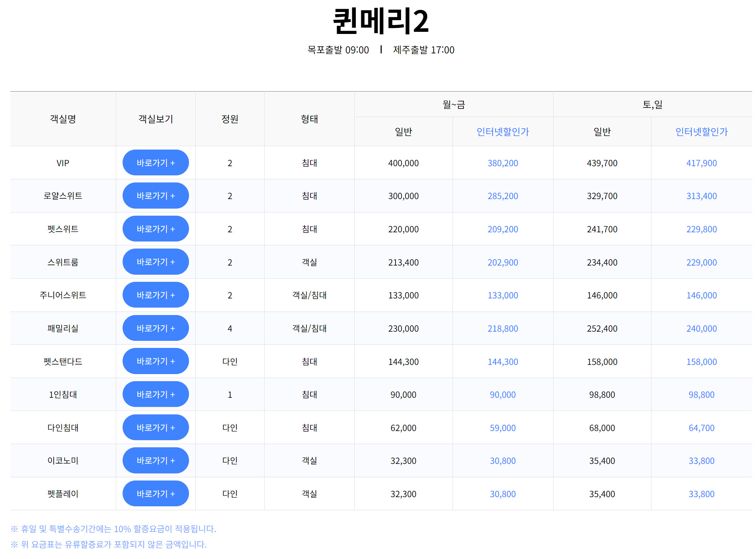Click the 펫스위트 room name cell

coord(63,229)
